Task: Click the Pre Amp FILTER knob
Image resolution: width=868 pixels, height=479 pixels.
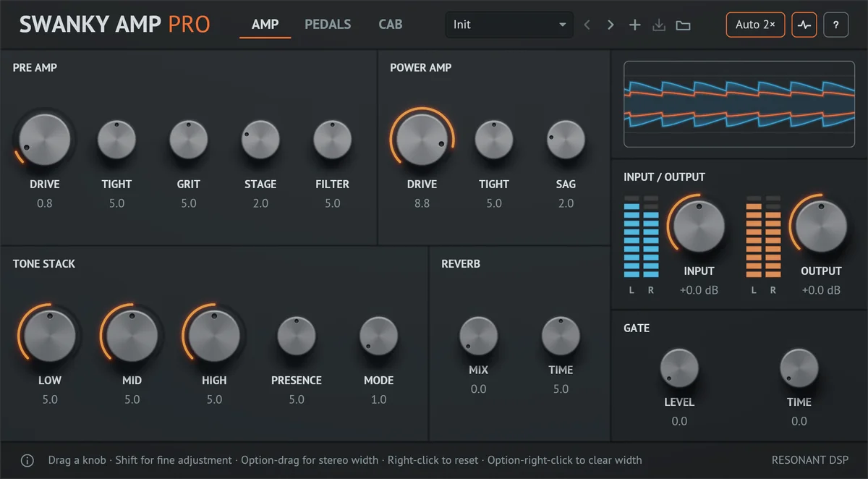Action: (333, 140)
